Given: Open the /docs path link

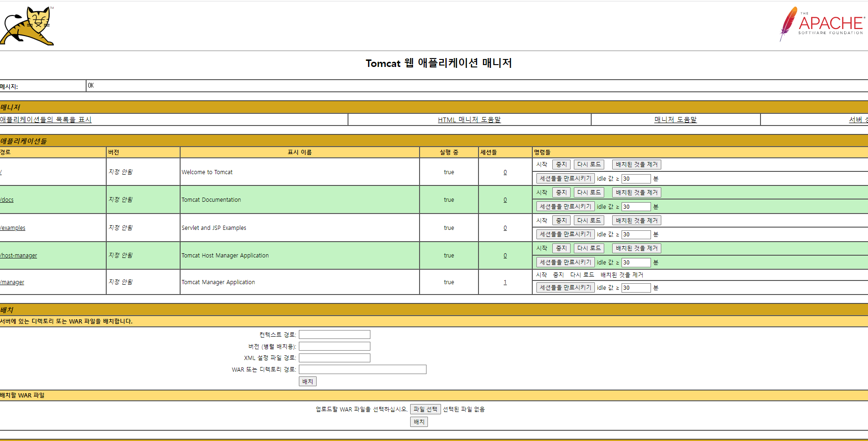Looking at the screenshot, I should pyautogui.click(x=7, y=200).
